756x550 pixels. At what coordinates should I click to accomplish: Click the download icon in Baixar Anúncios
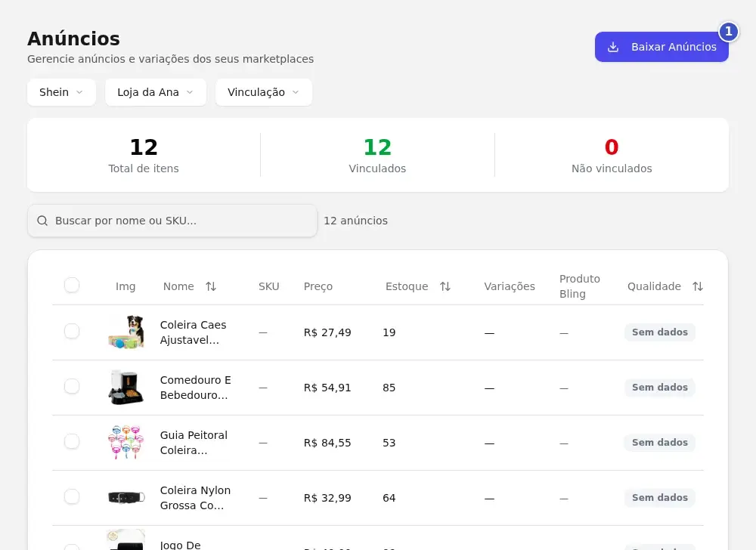pyautogui.click(x=613, y=47)
